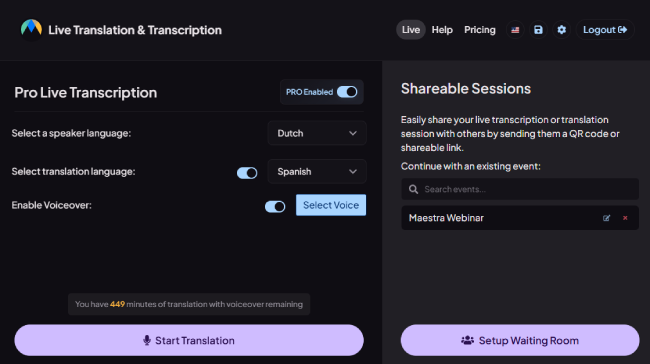
Task: Select the Maestra Webinar event row
Action: 520,218
